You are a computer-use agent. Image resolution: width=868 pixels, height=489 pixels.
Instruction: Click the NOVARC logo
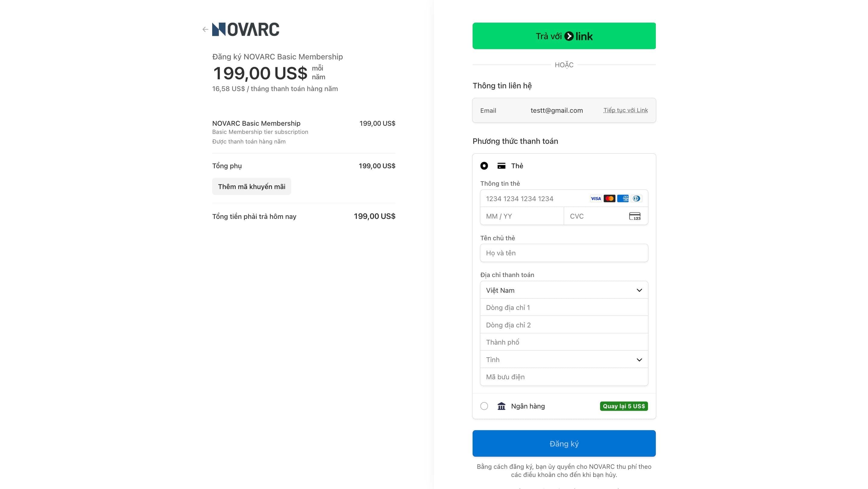[x=245, y=29]
